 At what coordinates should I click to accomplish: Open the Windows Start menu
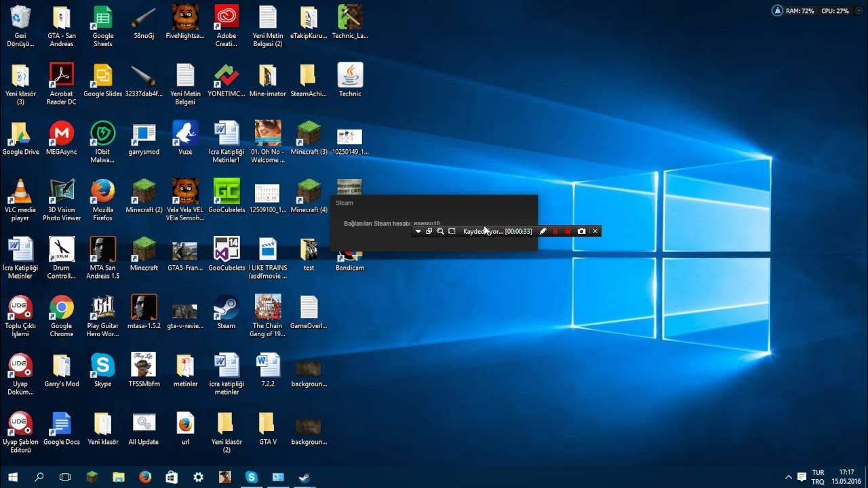(13, 477)
